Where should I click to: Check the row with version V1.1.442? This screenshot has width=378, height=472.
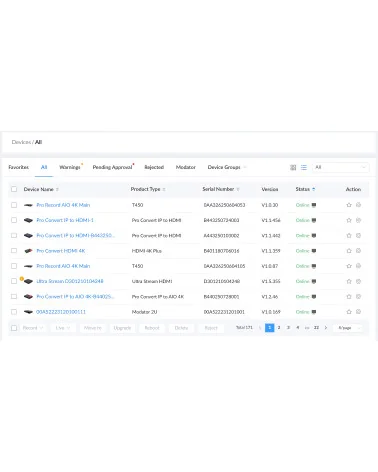pyautogui.click(x=14, y=235)
